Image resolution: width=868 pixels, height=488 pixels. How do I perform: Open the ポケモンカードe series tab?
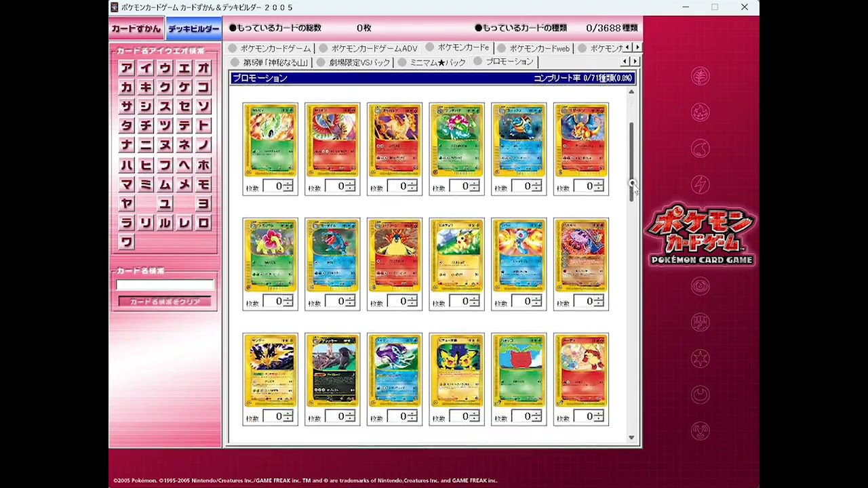(x=457, y=47)
